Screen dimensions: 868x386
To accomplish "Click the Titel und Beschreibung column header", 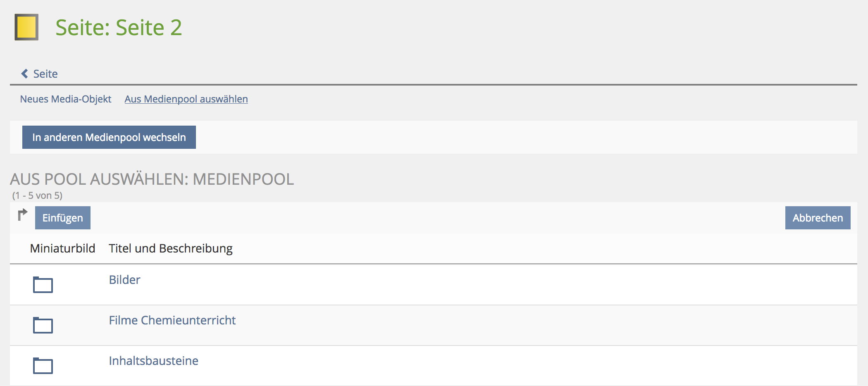I will 170,248.
